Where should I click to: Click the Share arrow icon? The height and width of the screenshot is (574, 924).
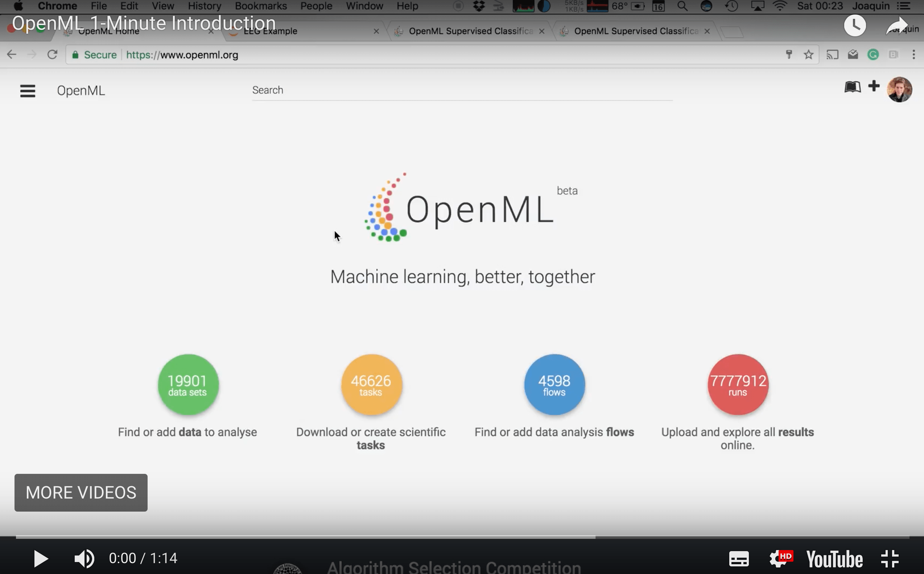pyautogui.click(x=896, y=26)
